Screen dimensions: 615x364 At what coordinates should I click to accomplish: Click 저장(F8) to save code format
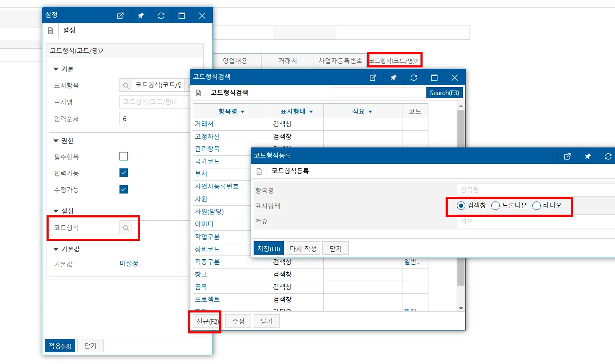[269, 248]
